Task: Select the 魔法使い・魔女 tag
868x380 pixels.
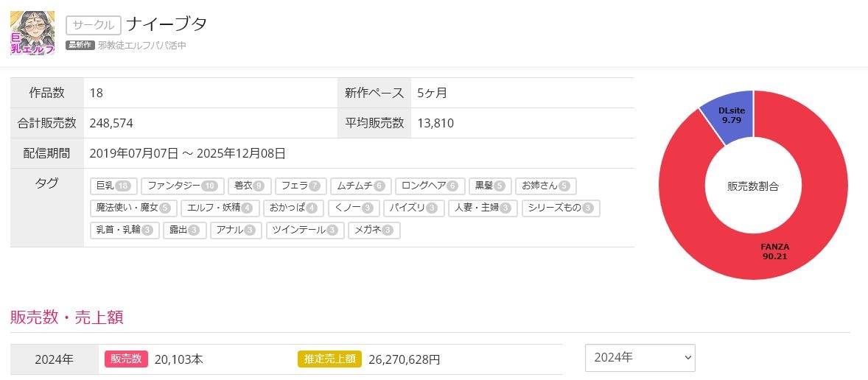Action: (x=133, y=208)
